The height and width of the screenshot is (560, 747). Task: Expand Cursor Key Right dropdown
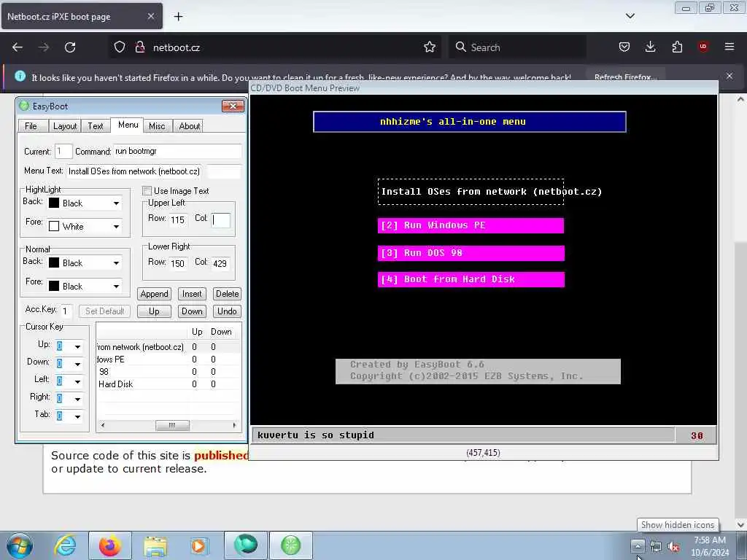coord(77,399)
